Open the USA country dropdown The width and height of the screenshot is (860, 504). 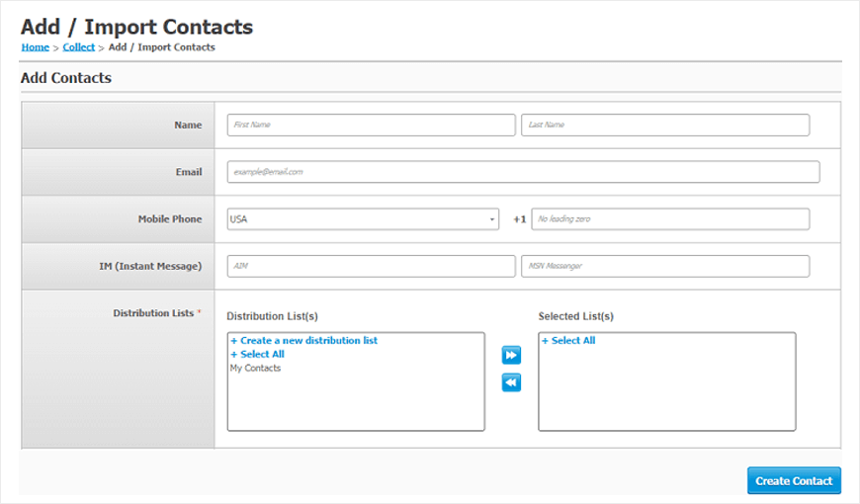(x=363, y=218)
